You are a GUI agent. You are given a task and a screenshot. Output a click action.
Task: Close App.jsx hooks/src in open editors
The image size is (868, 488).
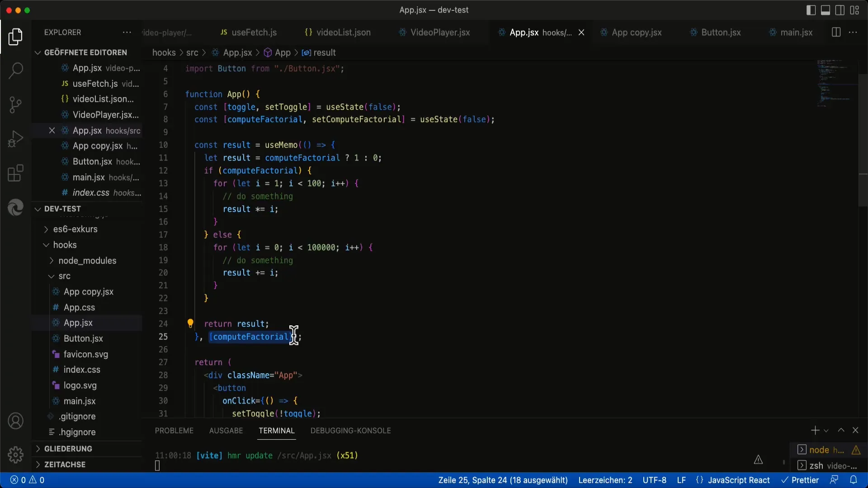52,131
